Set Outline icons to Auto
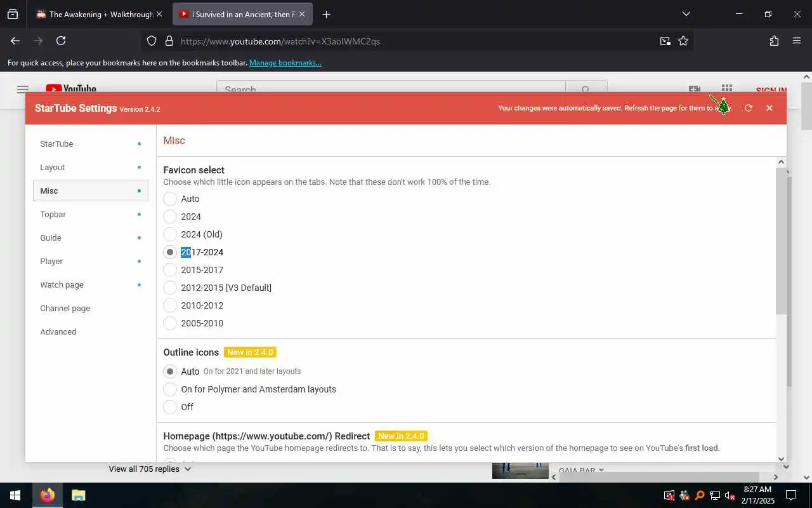The image size is (812, 508). 170,371
